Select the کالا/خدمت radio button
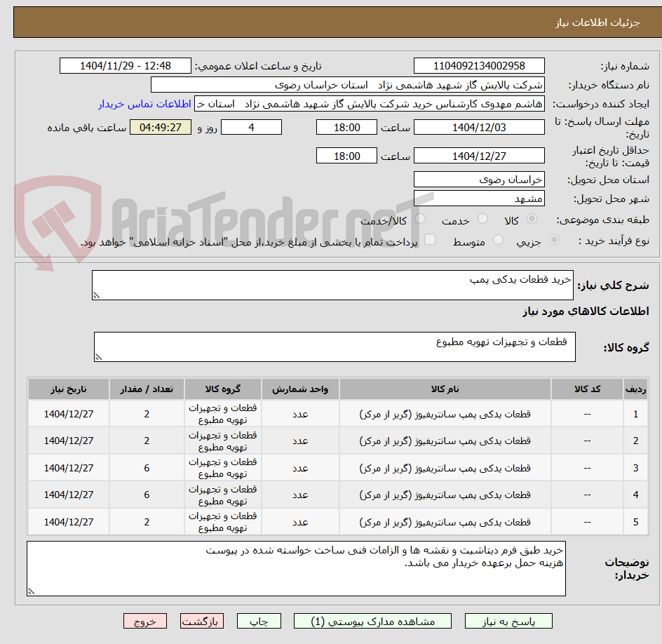Screen dimensions: 662x644 pos(420,219)
